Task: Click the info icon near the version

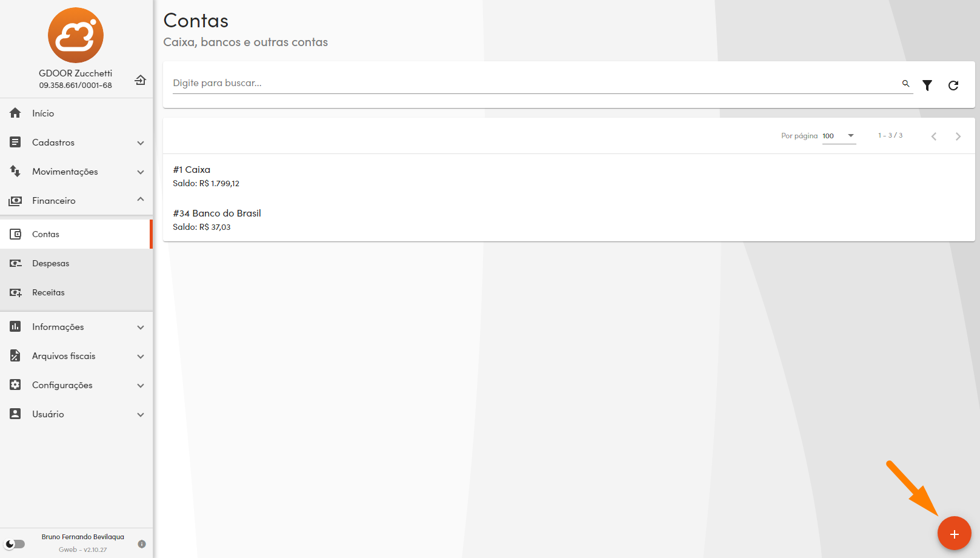Action: pos(142,544)
